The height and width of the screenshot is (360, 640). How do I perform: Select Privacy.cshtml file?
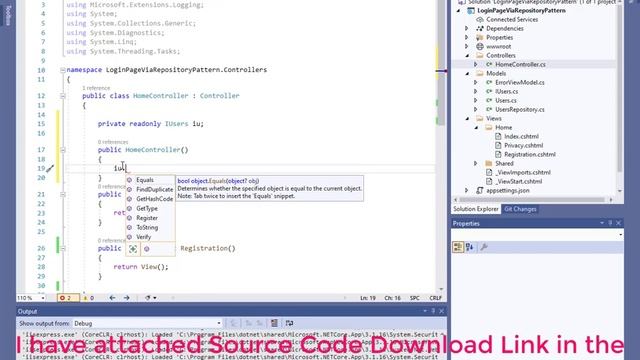[523, 145]
